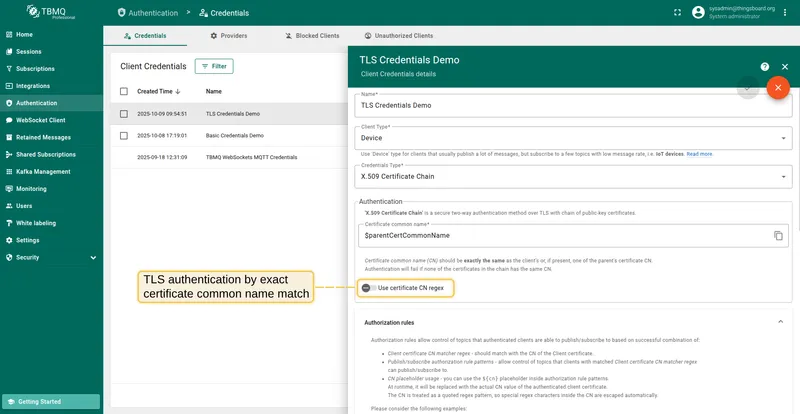The width and height of the screenshot is (800, 414).
Task: Click the Shared Subscriptions icon
Action: coord(9,155)
